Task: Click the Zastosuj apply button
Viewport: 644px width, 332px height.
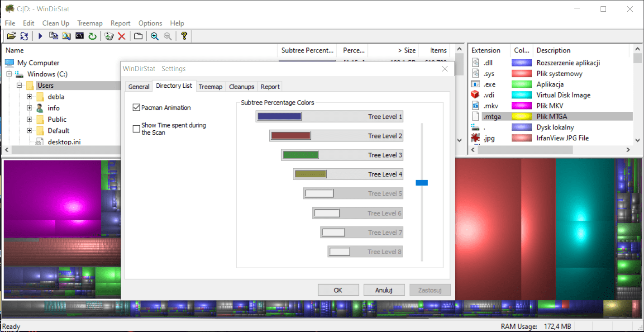Action: [x=429, y=290]
